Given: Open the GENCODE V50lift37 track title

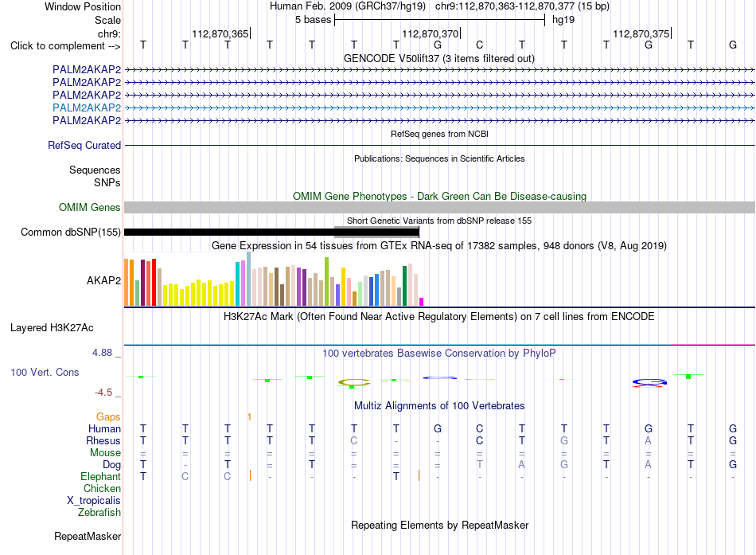Looking at the screenshot, I should (438, 58).
